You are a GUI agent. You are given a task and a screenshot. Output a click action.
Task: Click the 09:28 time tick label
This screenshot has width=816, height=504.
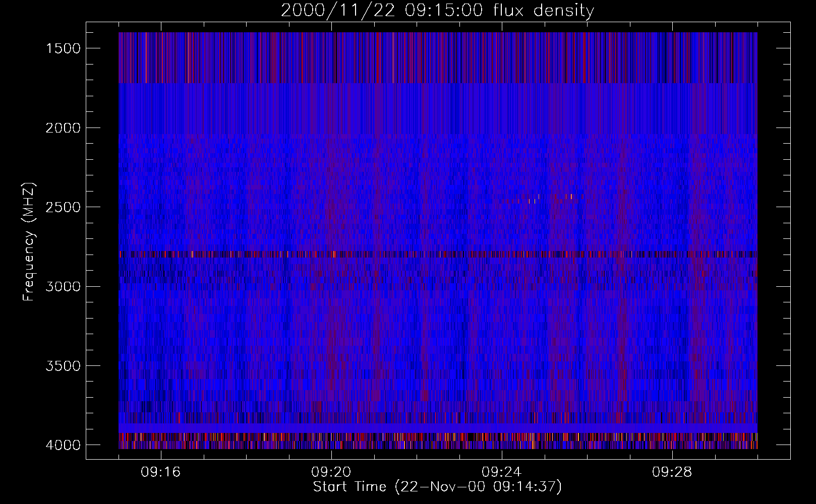click(672, 472)
